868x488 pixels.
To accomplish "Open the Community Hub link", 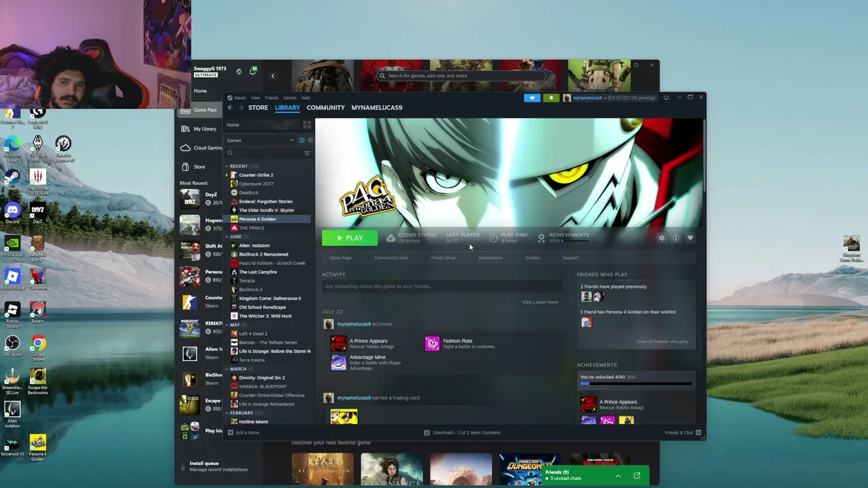I will point(391,258).
